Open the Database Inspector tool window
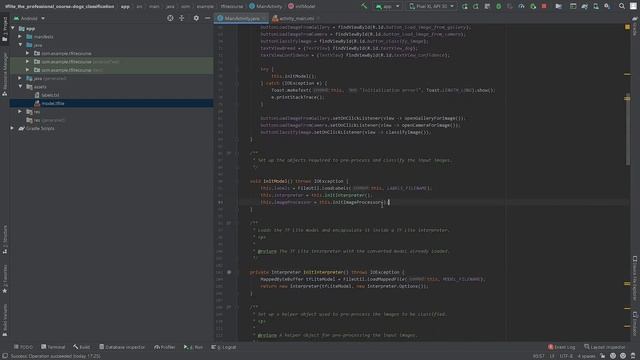 [x=122, y=347]
